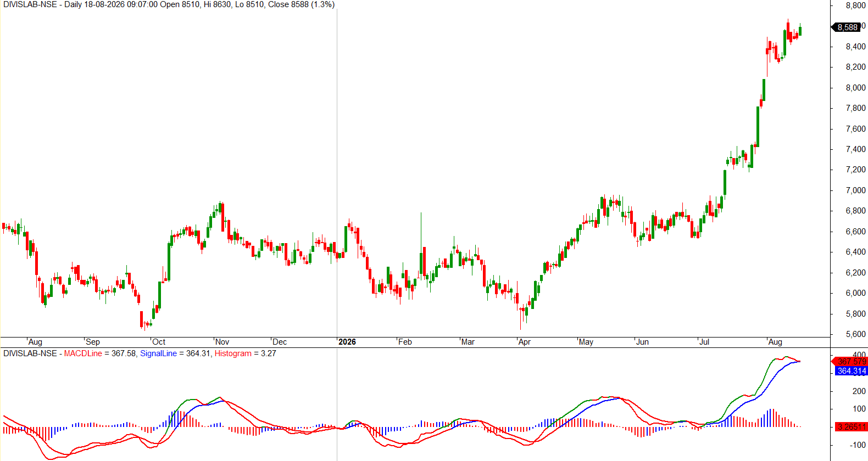Click the Sep month label on time axis

93,342
